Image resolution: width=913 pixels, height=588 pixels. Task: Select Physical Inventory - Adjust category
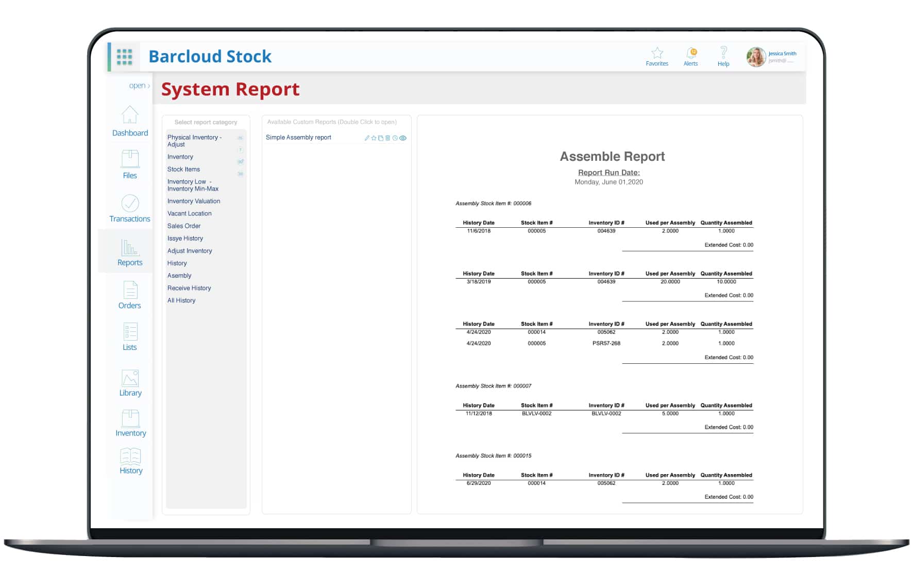[194, 141]
